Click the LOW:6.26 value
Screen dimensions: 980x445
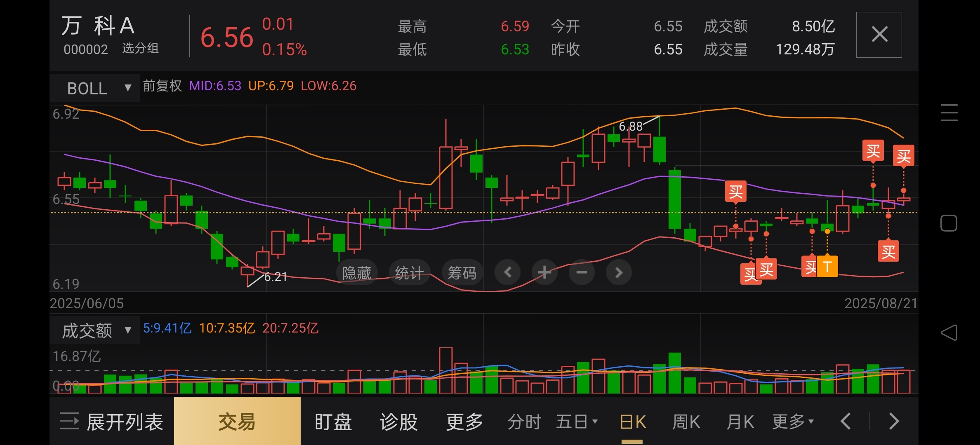coord(329,86)
